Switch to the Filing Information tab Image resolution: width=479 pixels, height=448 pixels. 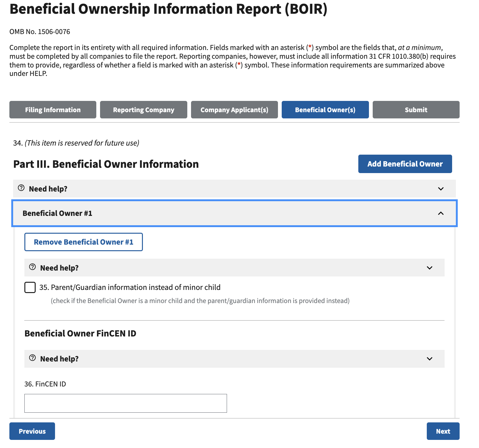click(x=53, y=110)
